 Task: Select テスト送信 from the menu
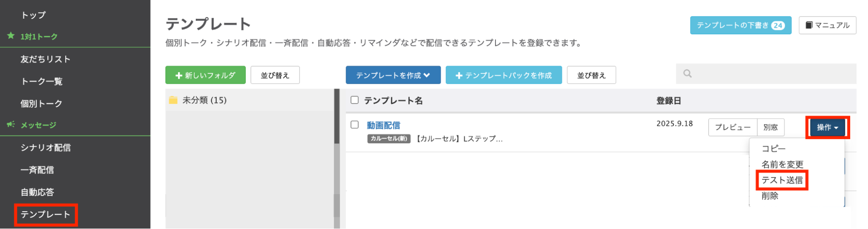[782, 180]
